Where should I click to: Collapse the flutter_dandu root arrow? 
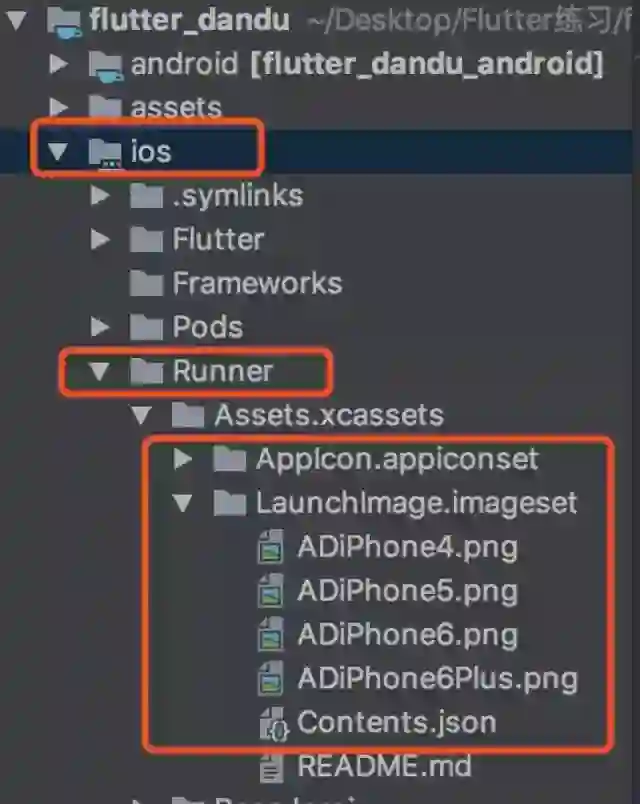click(x=17, y=21)
